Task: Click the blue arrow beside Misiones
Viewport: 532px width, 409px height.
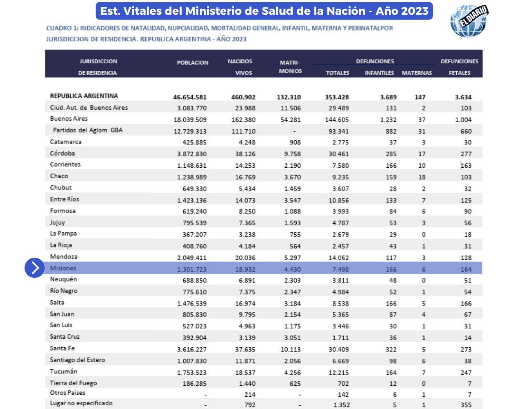Action: [35, 268]
